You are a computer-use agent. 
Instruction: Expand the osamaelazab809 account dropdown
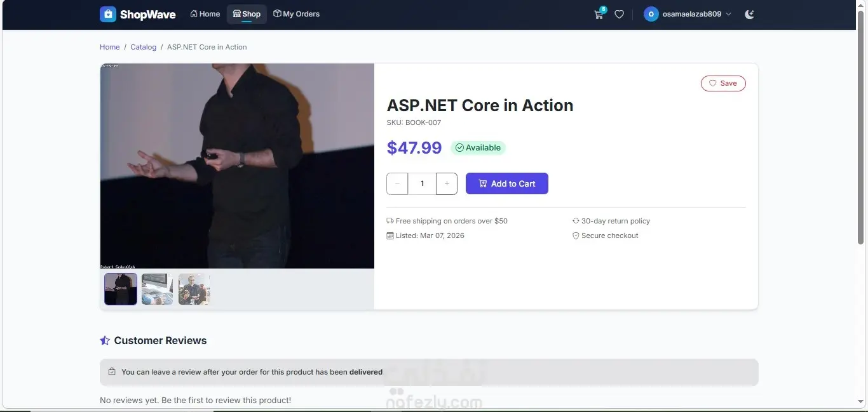[x=728, y=14]
